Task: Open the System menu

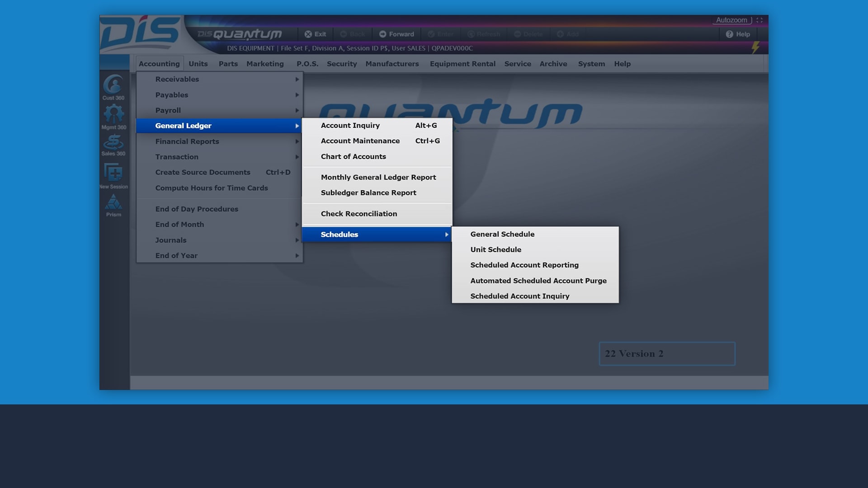Action: (x=591, y=64)
